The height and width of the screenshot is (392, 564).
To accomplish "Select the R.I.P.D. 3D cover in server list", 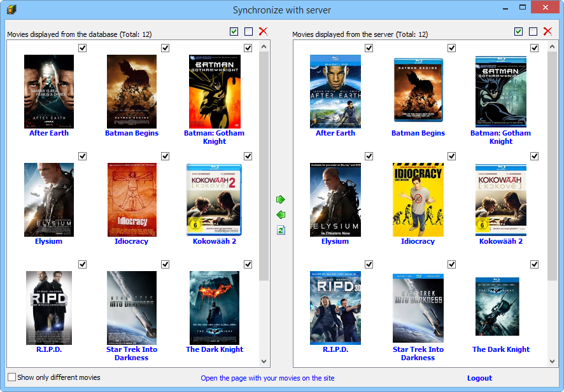I will click(335, 308).
